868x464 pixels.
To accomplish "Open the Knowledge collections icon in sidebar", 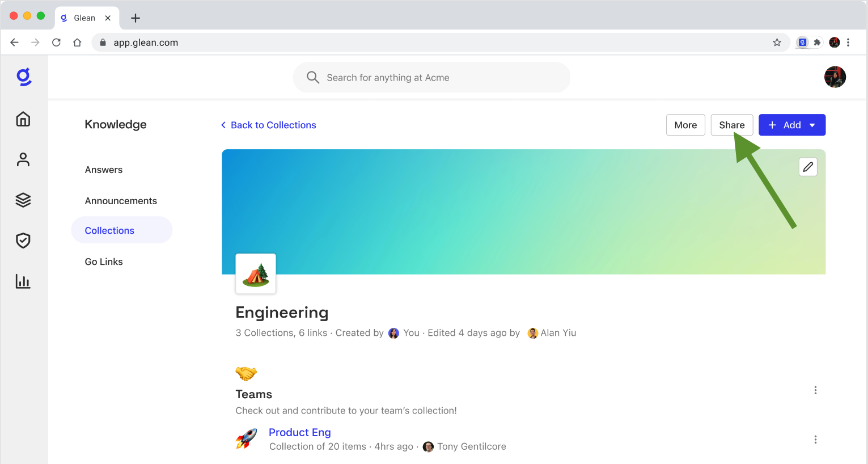I will [x=23, y=200].
